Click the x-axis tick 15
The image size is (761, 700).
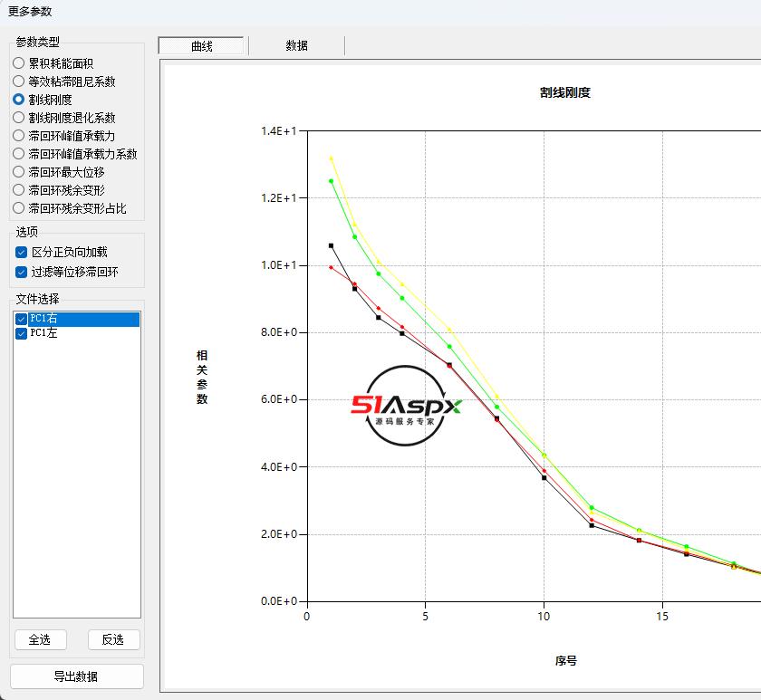coord(662,616)
